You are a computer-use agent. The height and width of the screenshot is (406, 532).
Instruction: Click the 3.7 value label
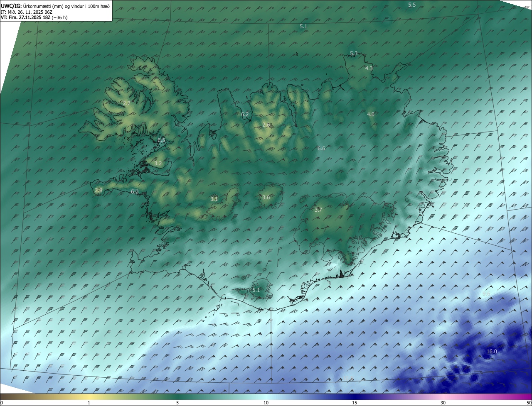coord(318,210)
